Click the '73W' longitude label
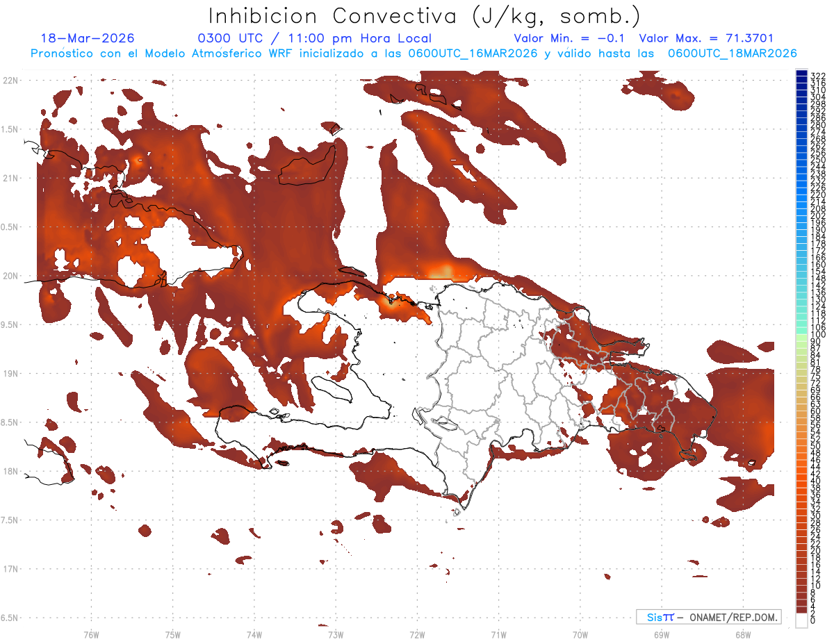Viewport: 834px width, 644px height. tap(336, 634)
